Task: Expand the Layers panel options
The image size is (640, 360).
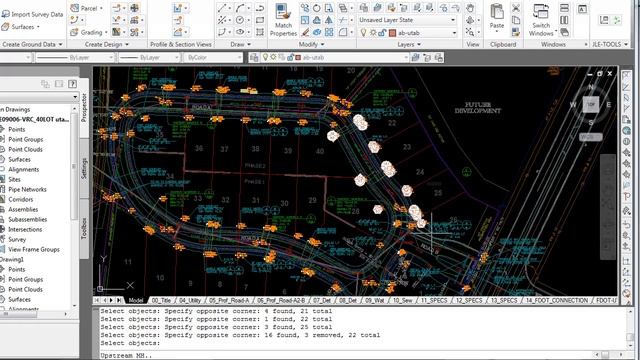Action: coord(409,44)
